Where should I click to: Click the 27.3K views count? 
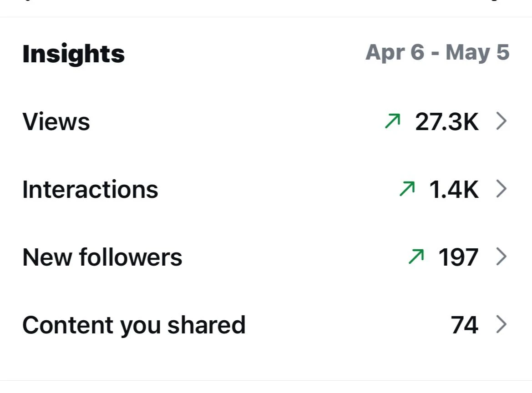[x=447, y=121]
